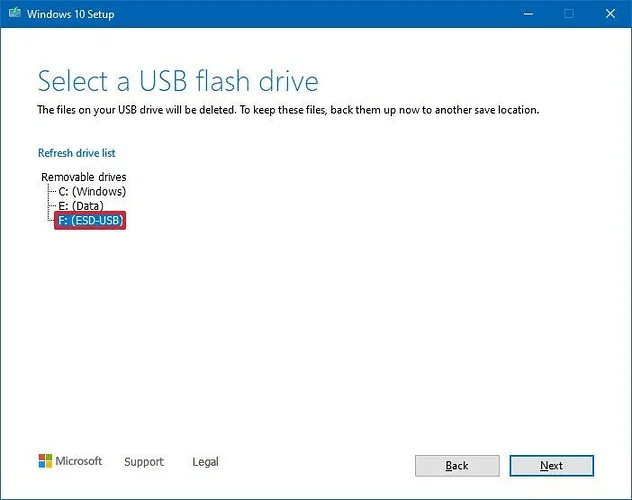632x500 pixels.
Task: Select the E: (Data) drive
Action: click(81, 206)
